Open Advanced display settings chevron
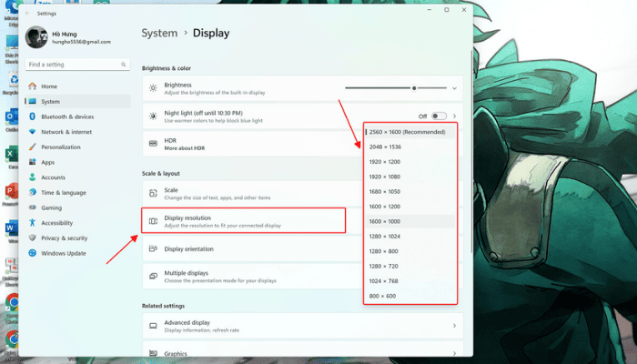Screen dimensions: 637x364 tap(454, 326)
